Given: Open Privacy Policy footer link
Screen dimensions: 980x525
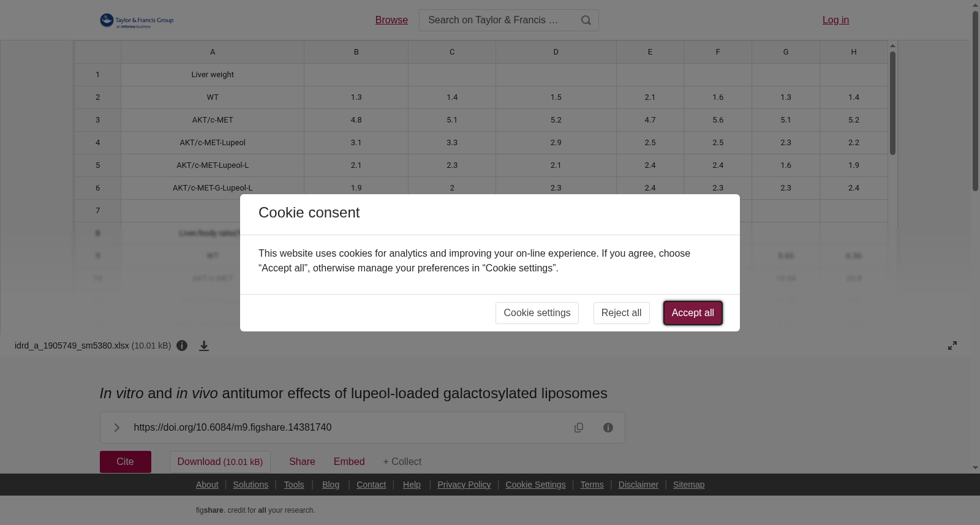Looking at the screenshot, I should [x=464, y=485].
